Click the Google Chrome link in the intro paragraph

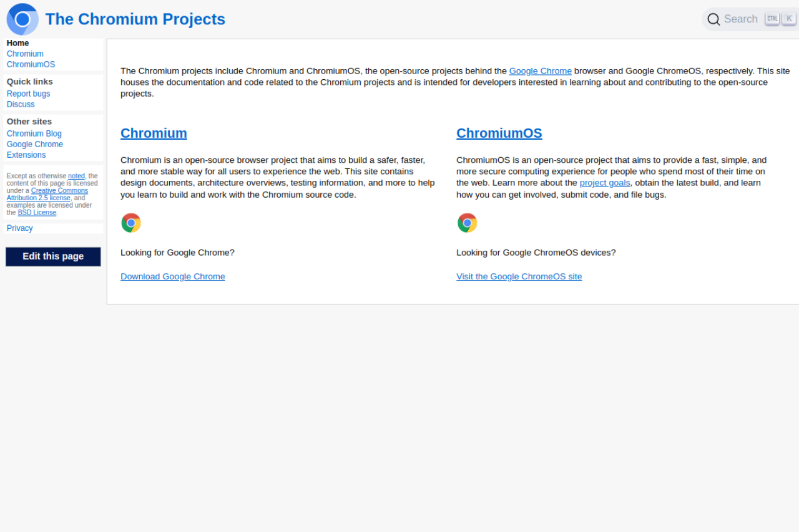coord(540,70)
